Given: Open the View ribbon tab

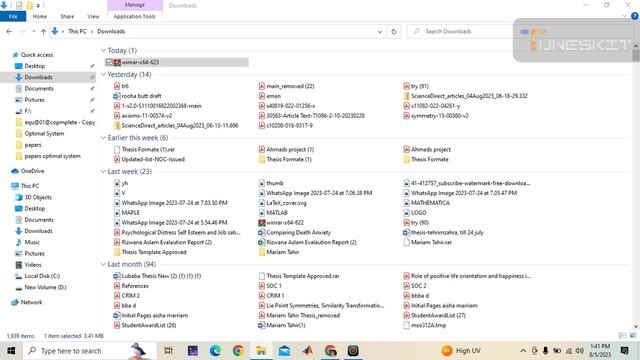Looking at the screenshot, I should (93, 16).
